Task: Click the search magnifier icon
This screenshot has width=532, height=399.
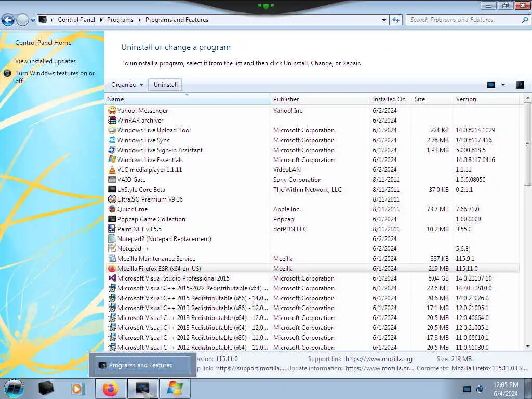Action: pyautogui.click(x=525, y=20)
